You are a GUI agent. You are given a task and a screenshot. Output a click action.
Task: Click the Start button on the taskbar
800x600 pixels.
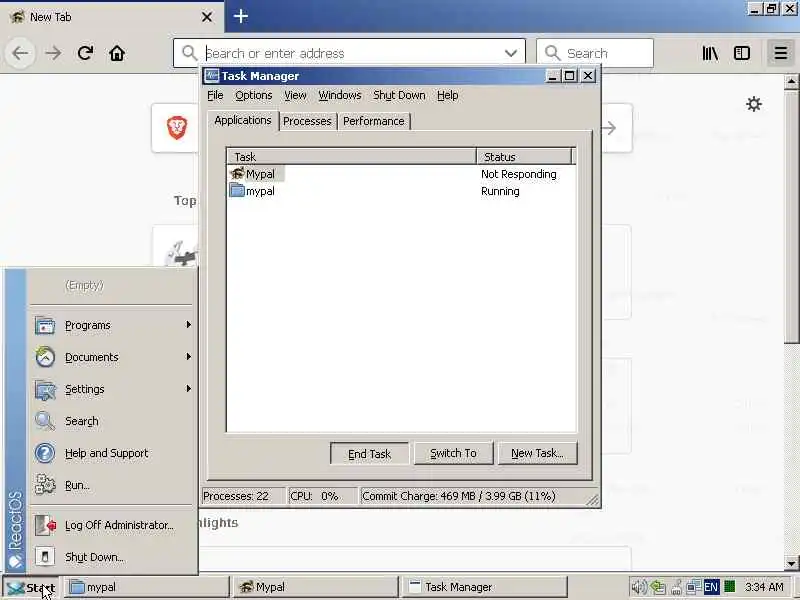(x=31, y=587)
